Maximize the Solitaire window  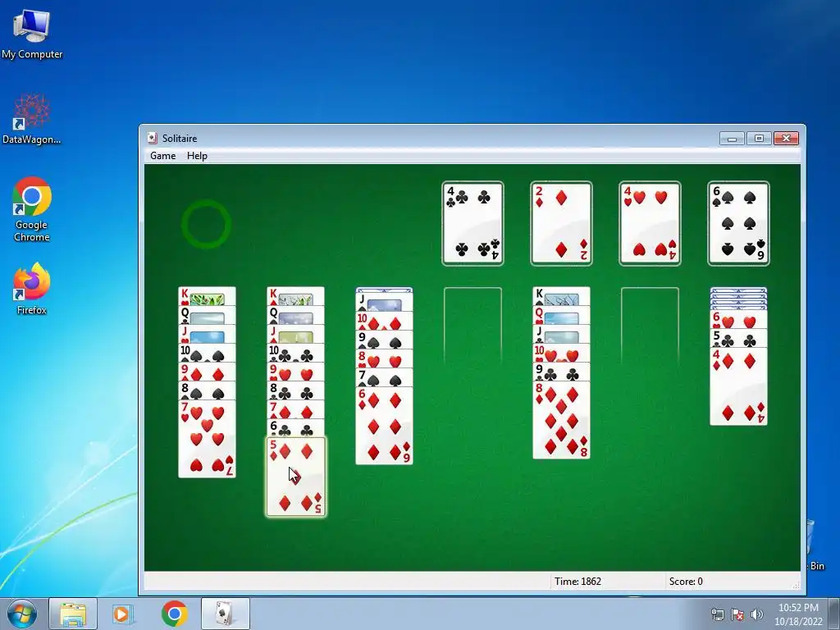[759, 139]
